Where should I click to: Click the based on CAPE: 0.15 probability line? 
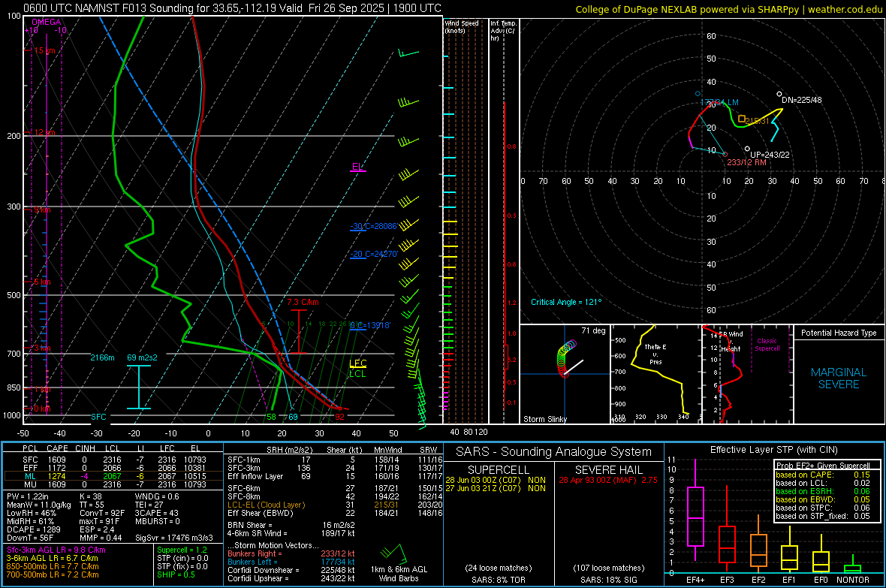pos(823,475)
